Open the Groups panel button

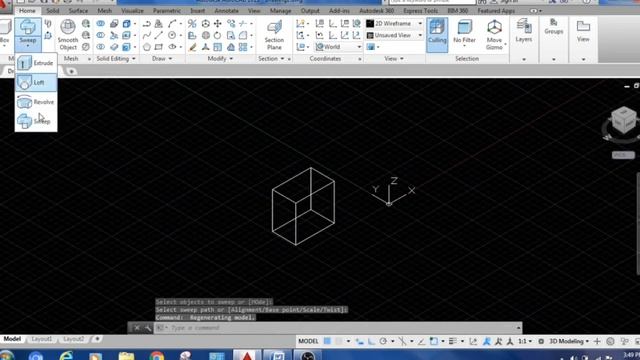click(553, 27)
